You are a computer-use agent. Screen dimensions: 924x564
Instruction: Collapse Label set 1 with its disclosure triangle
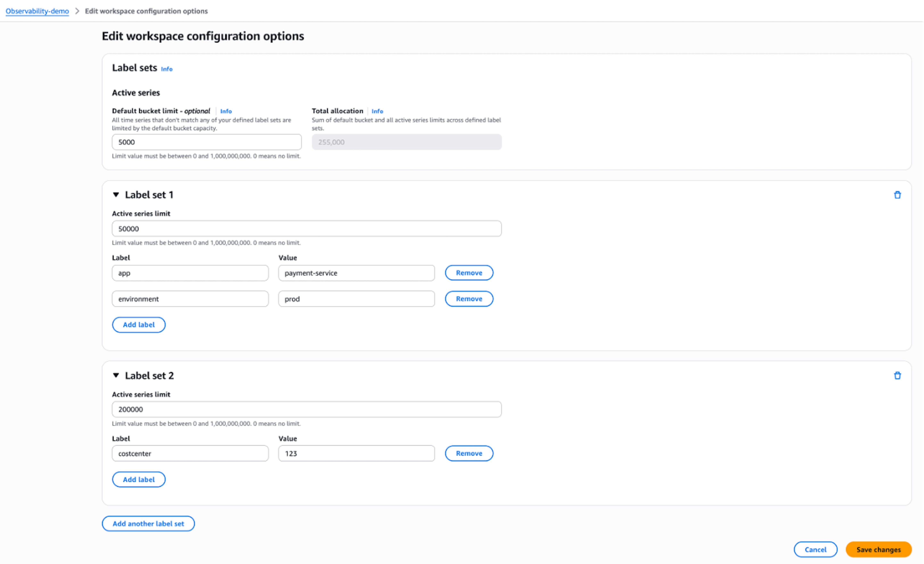pyautogui.click(x=116, y=195)
